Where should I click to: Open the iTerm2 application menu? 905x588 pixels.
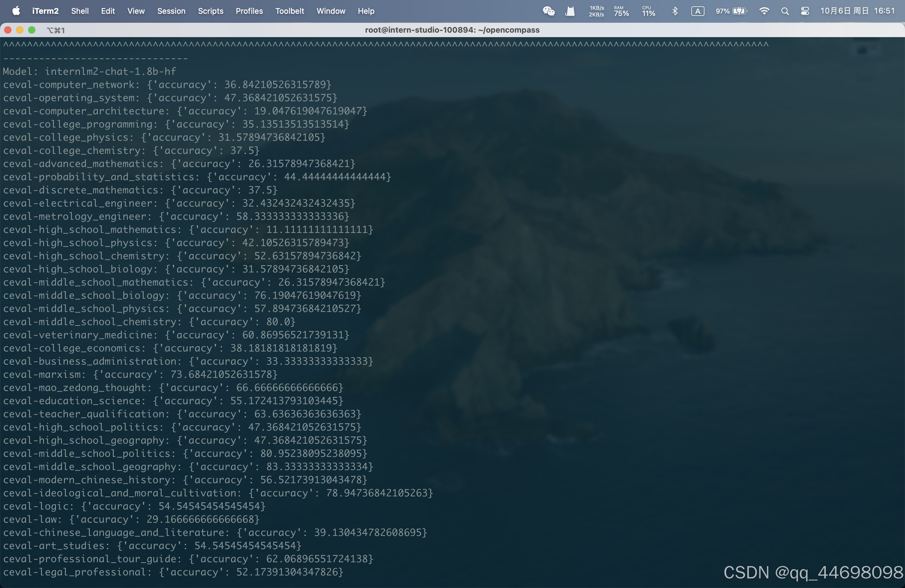point(45,11)
